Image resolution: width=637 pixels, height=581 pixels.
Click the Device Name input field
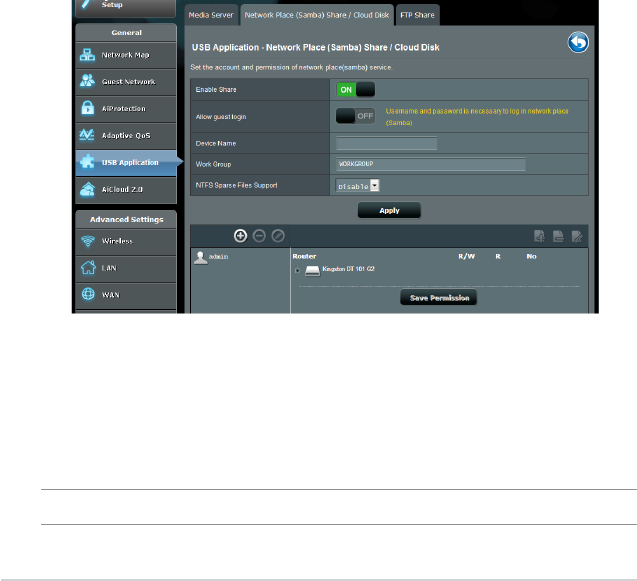pyautogui.click(x=386, y=143)
